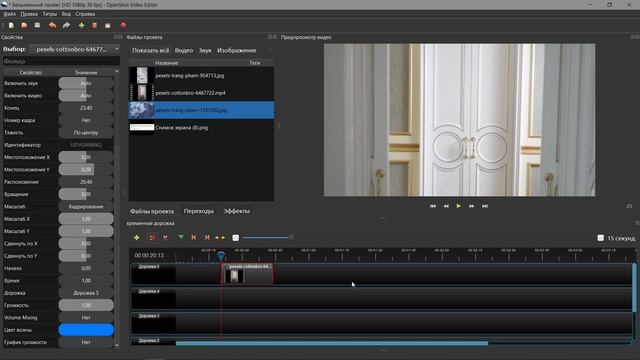This screenshot has width=640, height=360.
Task: Sort files by the Название column header
Action: tap(167, 63)
